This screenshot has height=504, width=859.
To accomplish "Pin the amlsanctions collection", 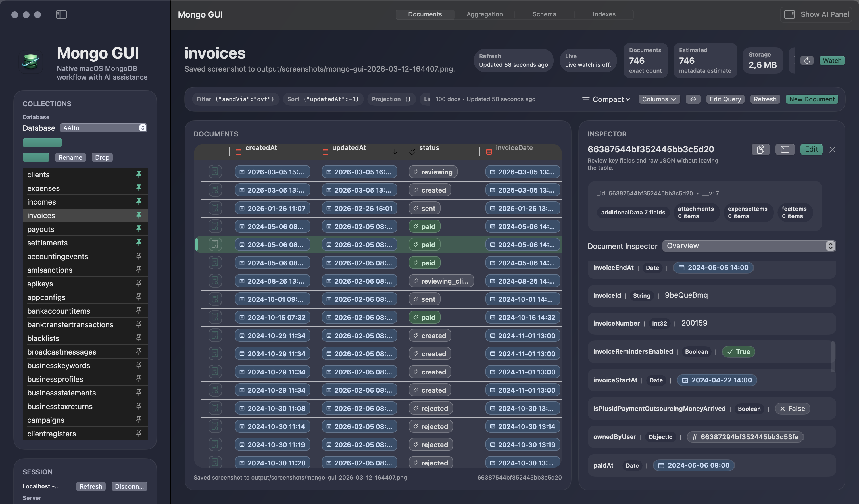I will pos(139,270).
